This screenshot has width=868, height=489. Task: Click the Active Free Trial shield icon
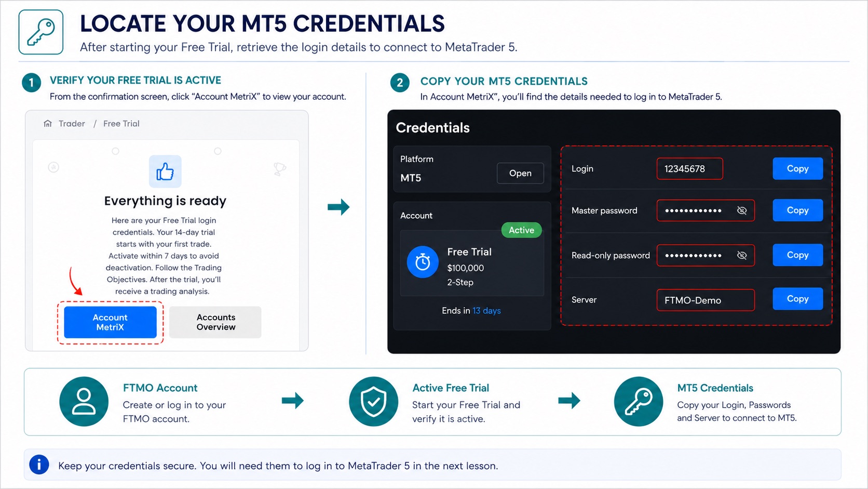[x=373, y=401]
